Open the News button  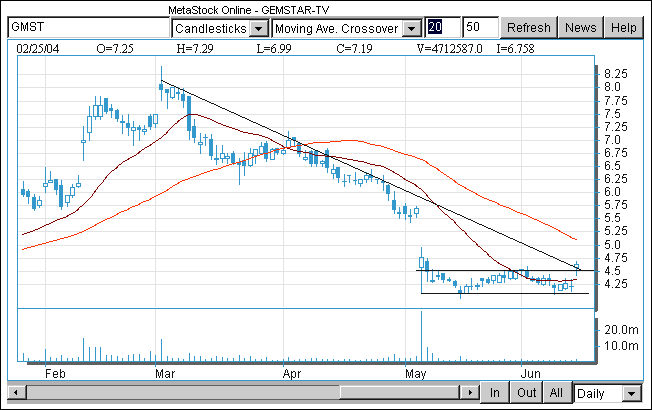click(x=580, y=28)
